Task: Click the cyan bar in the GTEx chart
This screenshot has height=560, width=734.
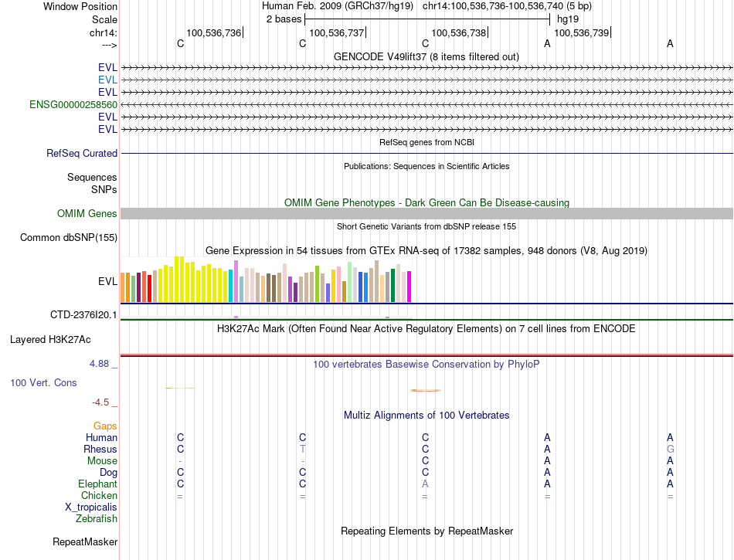Action: (231, 286)
